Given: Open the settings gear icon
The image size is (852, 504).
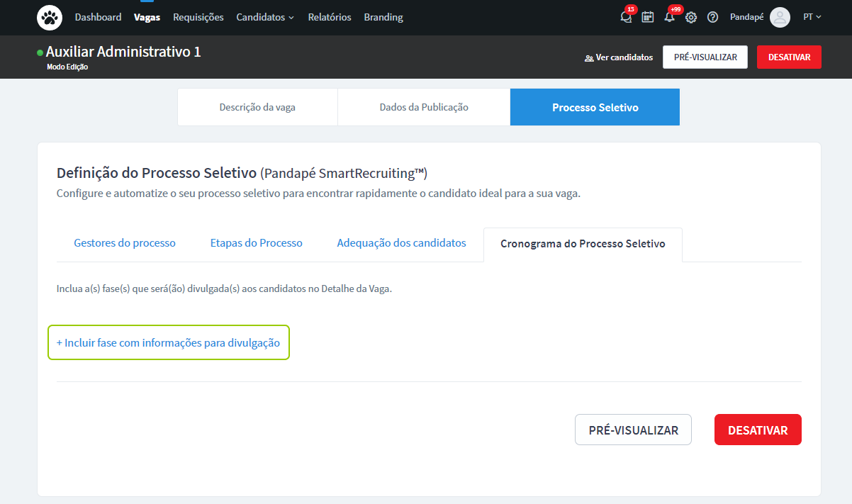Looking at the screenshot, I should pyautogui.click(x=691, y=17).
